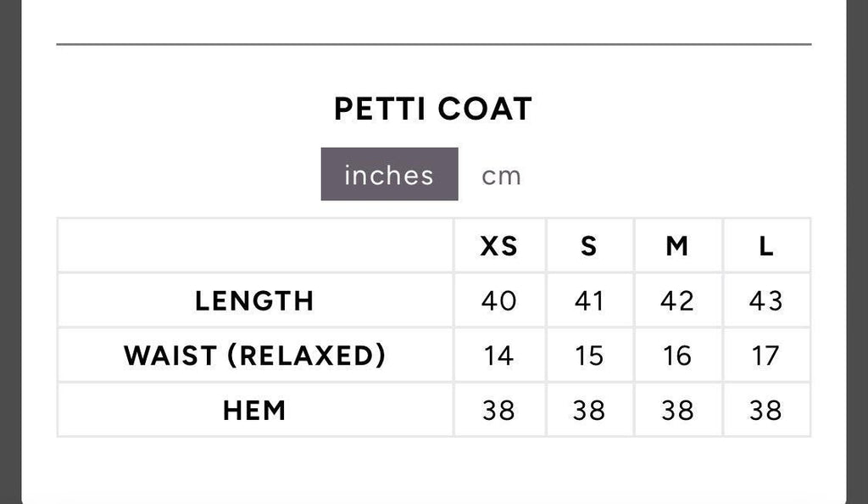
Task: Click M length value 42
Action: pos(677,300)
